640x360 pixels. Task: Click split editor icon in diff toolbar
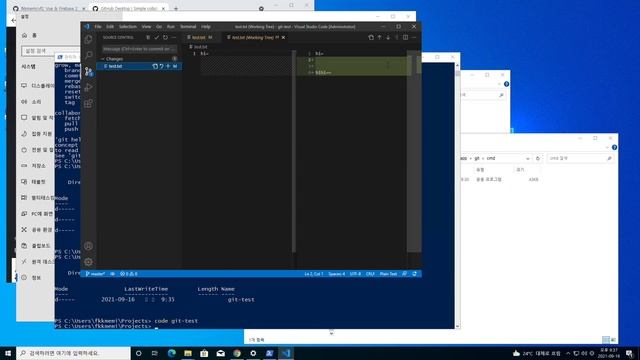405,38
